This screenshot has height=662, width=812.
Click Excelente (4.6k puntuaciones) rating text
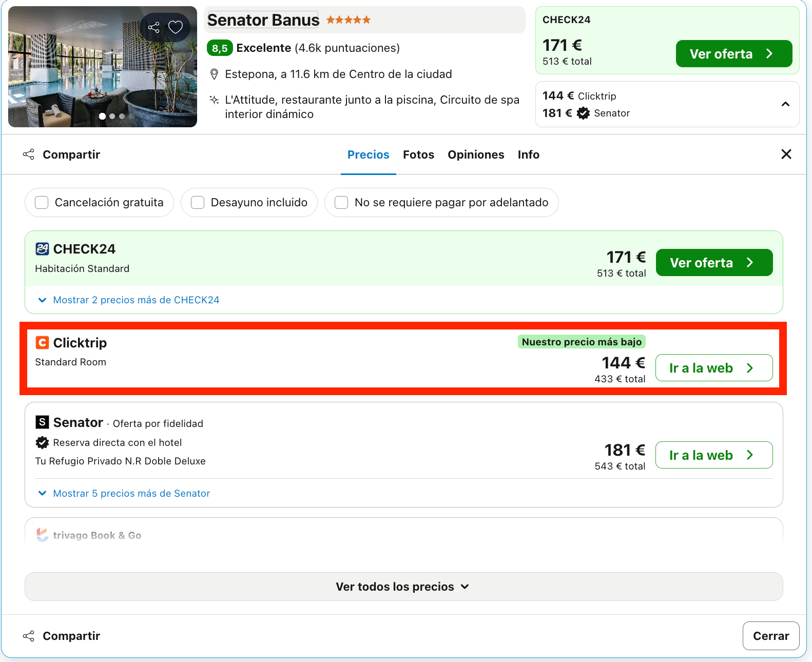pos(318,48)
